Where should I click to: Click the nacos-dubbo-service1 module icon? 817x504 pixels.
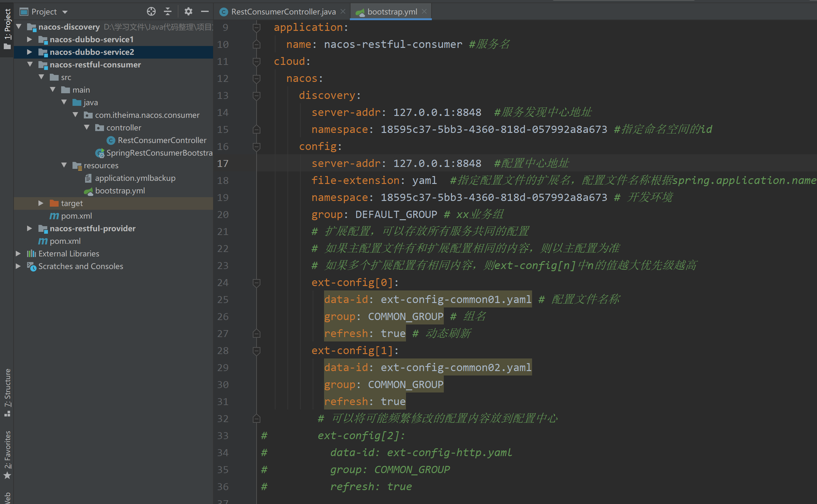click(43, 40)
